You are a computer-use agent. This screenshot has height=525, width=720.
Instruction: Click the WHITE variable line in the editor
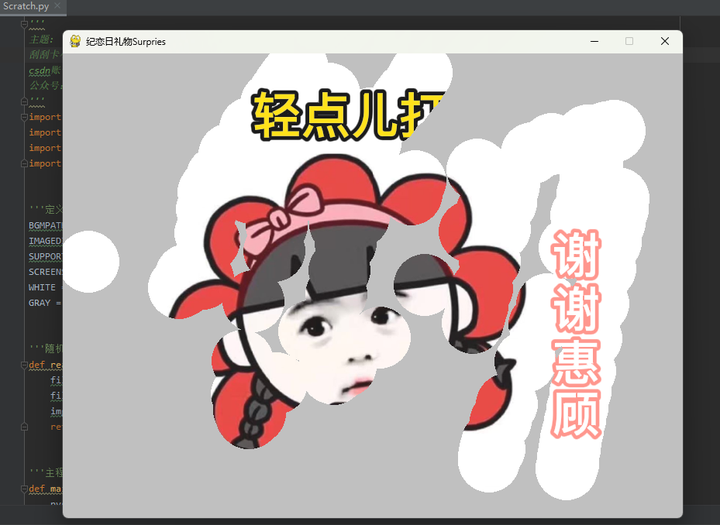pos(42,288)
